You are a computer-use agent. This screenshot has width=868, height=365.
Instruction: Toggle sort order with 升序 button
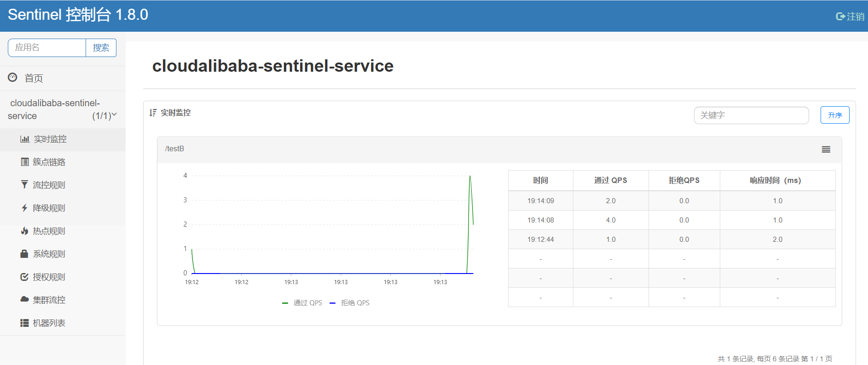[834, 115]
